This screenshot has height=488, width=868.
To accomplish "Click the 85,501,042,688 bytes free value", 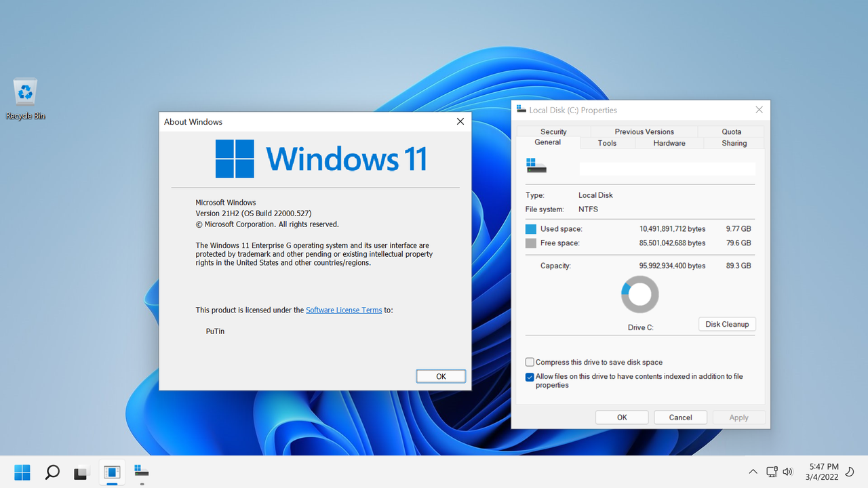I will [672, 243].
